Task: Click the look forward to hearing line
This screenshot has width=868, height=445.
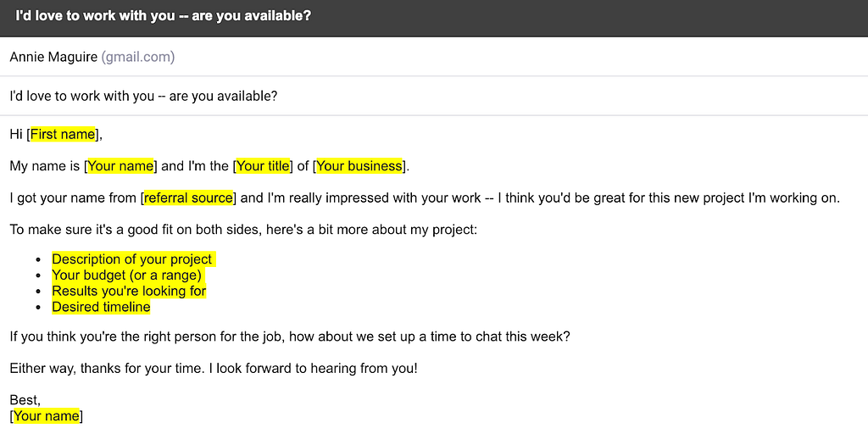Action: click(x=314, y=368)
